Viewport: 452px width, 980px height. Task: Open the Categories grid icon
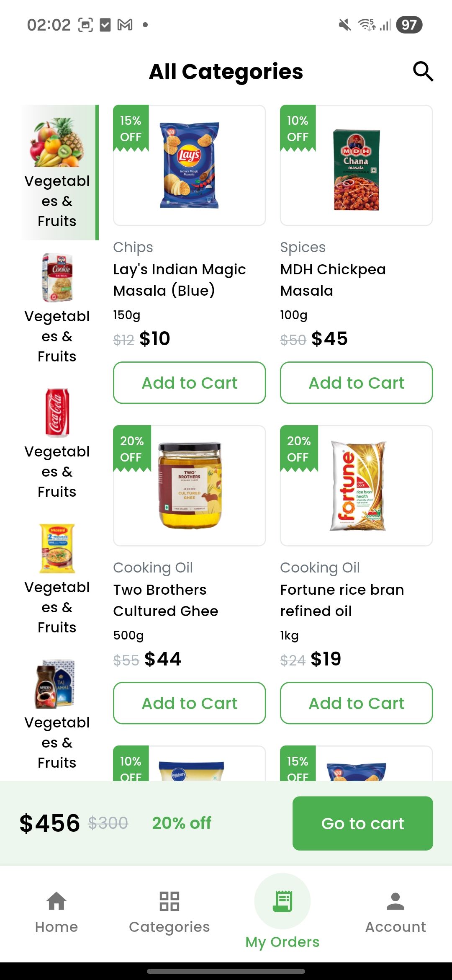pos(169,901)
